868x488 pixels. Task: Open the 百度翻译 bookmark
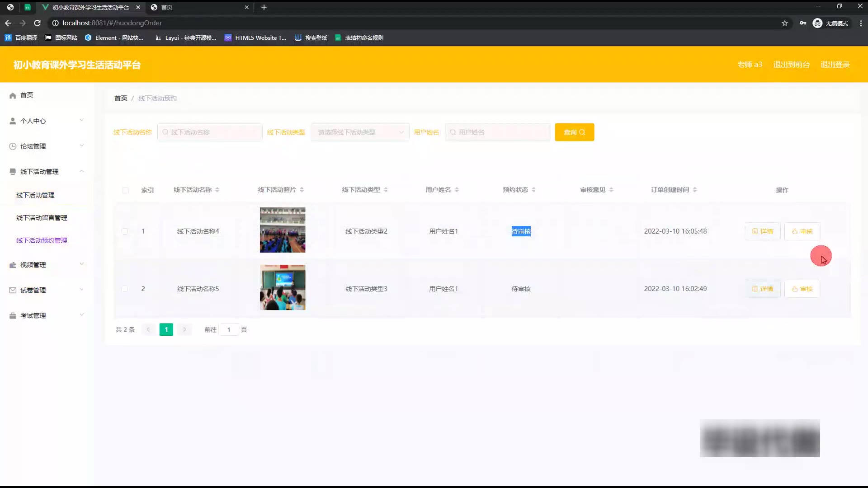21,38
